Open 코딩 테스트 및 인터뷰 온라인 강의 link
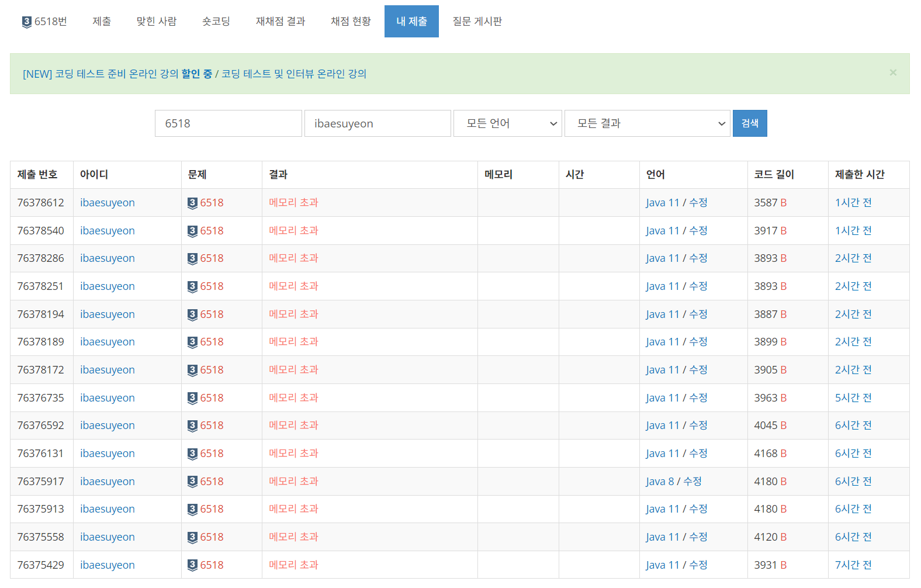Screen dimensions: 921x588 pyautogui.click(x=294, y=74)
